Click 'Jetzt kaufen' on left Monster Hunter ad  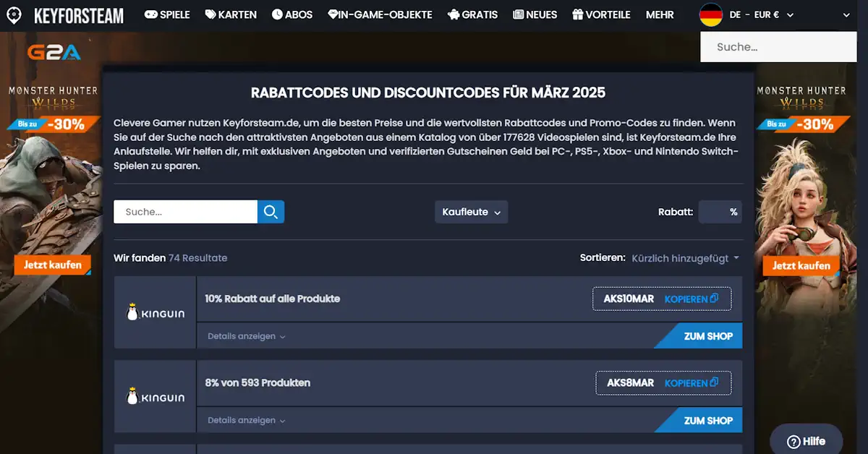point(52,265)
